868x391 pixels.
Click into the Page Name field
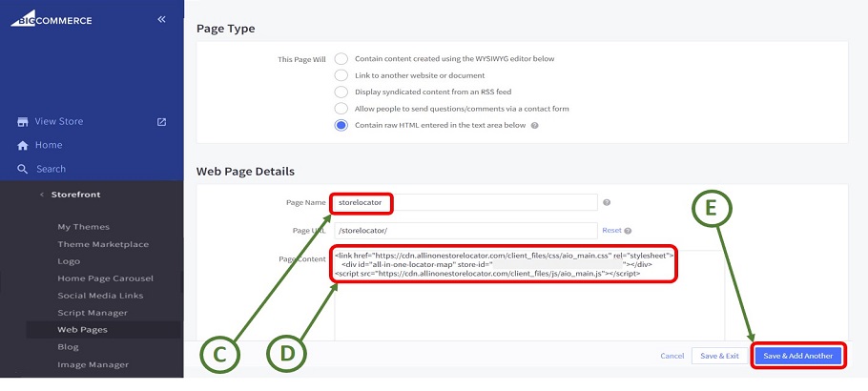coord(465,203)
